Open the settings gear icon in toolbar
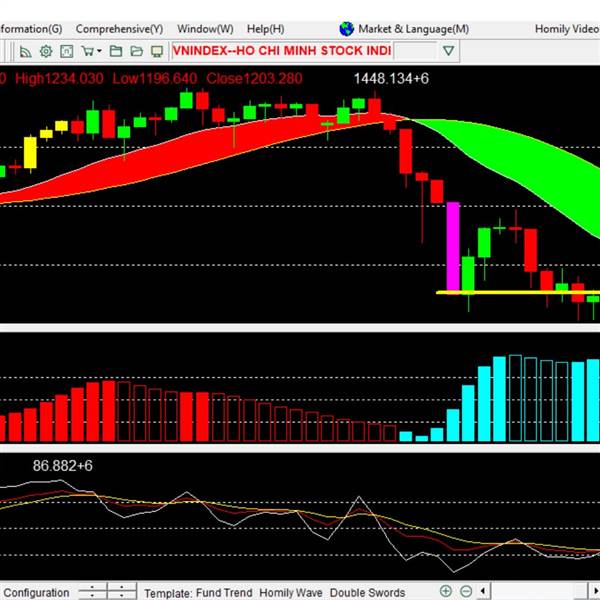Image resolution: width=600 pixels, height=600 pixels. [46, 51]
